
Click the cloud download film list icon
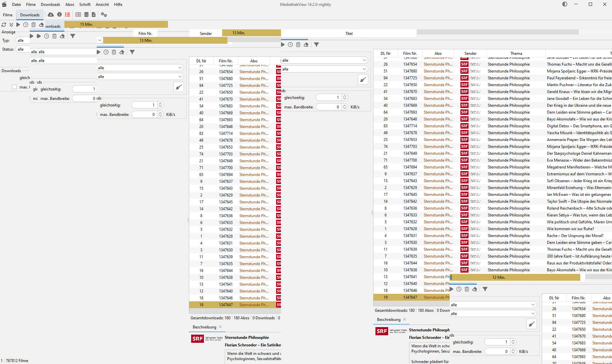click(x=51, y=14)
